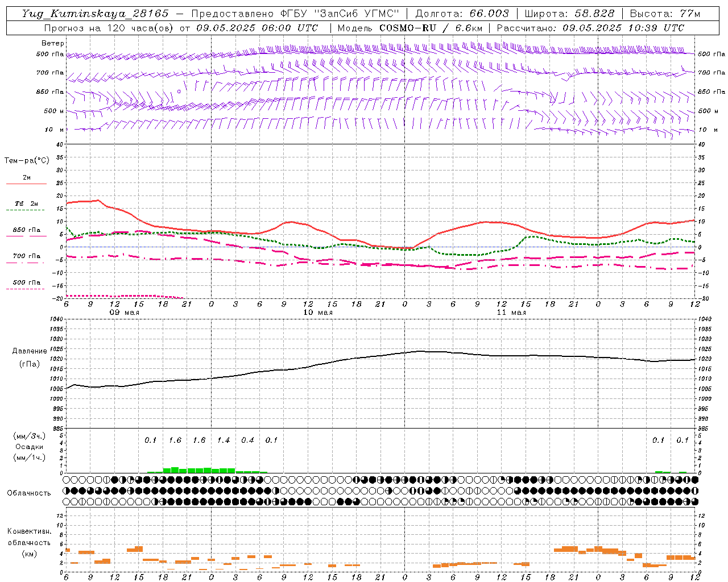728x582 pixels.
Task: Click the left-side 500 м wind level label
Action: point(54,111)
